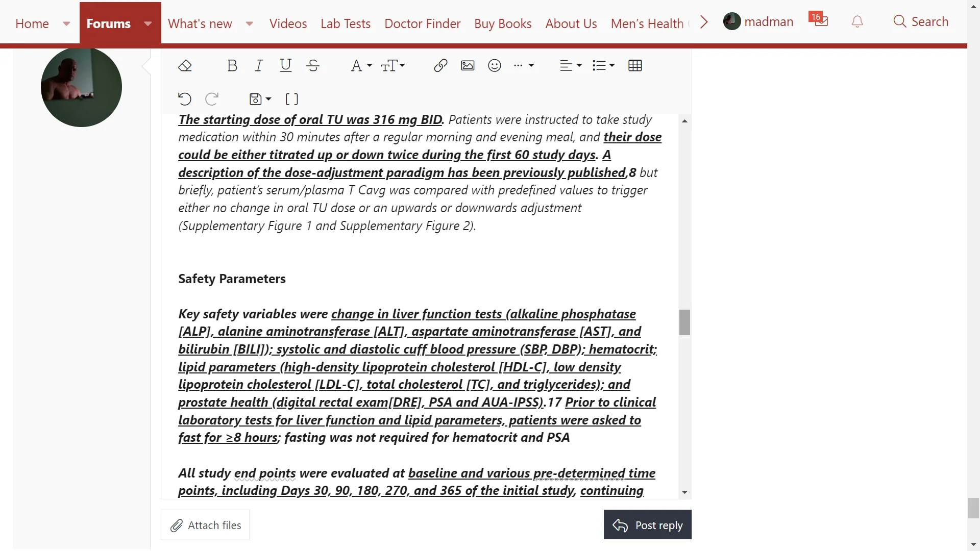Toggle Italic formatting
Image resolution: width=980 pixels, height=551 pixels.
coord(259,66)
